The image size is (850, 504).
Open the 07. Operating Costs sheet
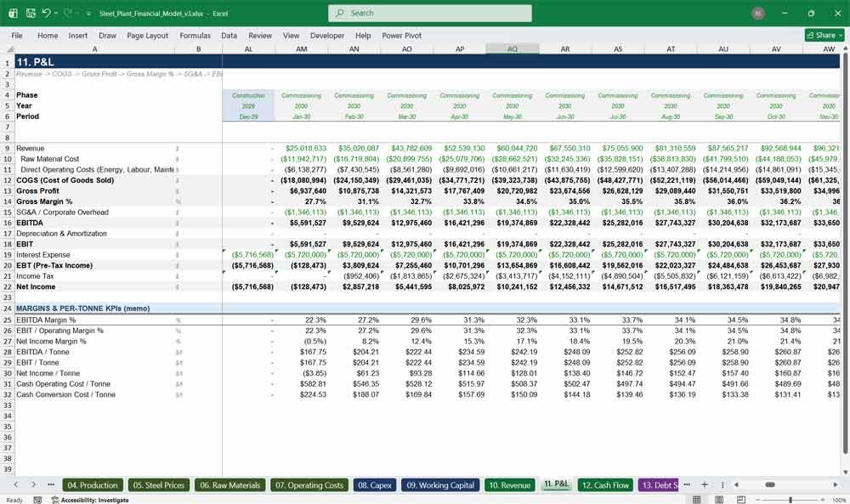click(309, 485)
